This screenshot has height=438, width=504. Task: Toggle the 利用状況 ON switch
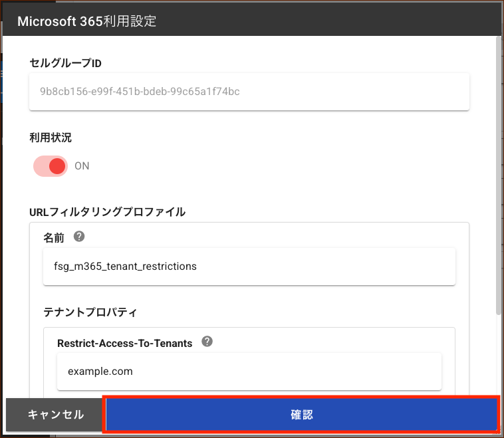pos(51,166)
